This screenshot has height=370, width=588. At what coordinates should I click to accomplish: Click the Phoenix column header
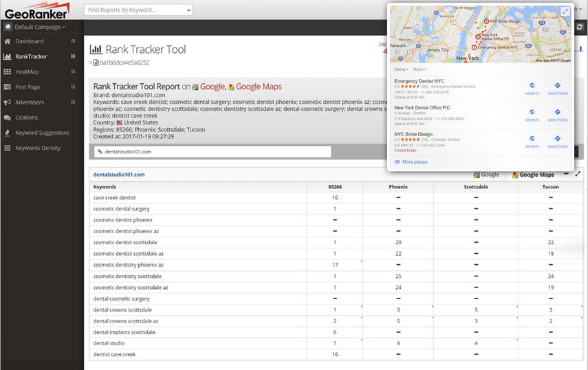(398, 186)
